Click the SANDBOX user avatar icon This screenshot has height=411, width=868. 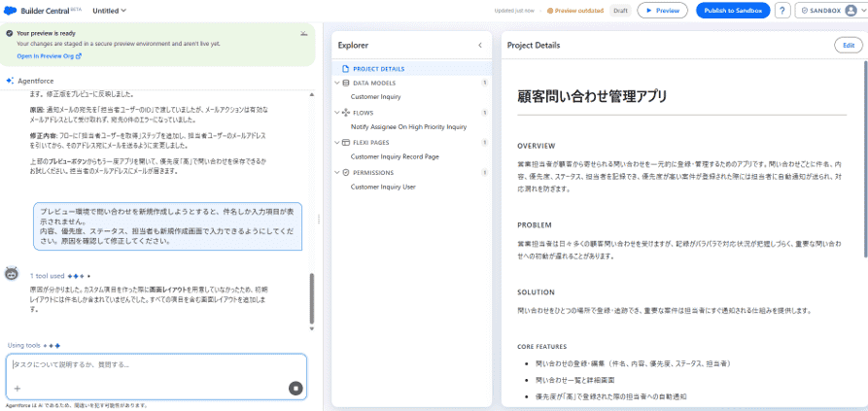click(851, 11)
